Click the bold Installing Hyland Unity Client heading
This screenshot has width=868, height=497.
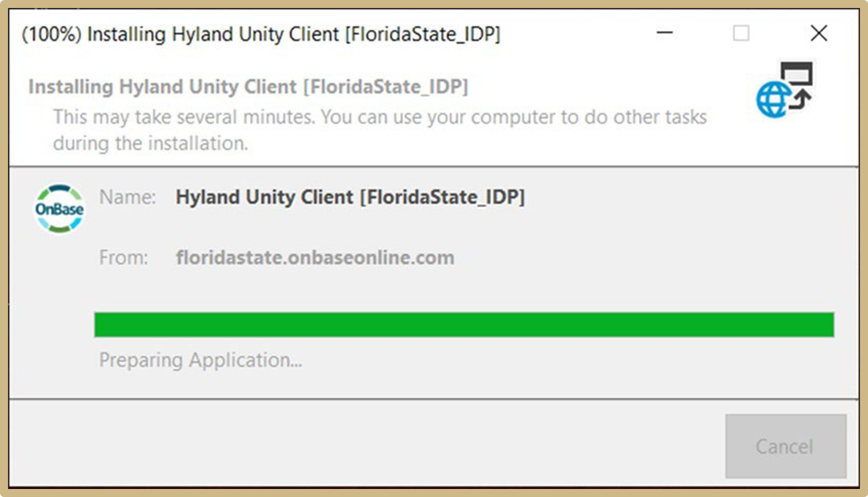pyautogui.click(x=248, y=87)
